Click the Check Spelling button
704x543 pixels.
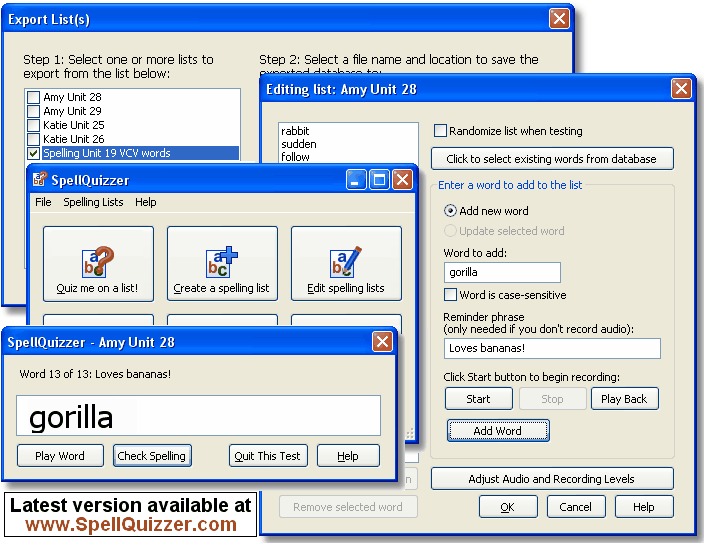pos(152,455)
